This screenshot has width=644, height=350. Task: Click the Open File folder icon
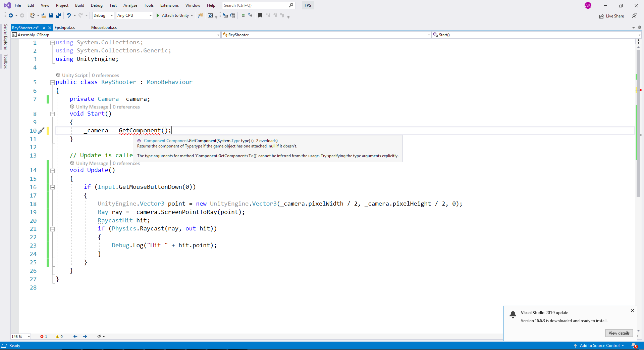coord(44,15)
